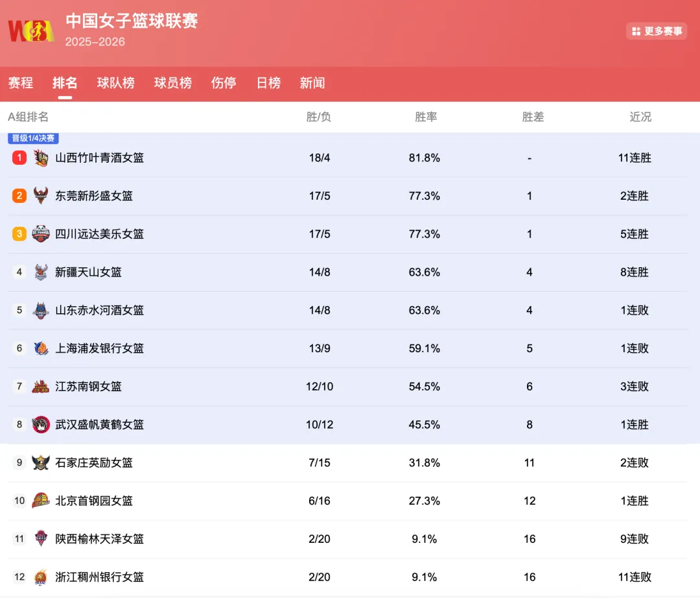This screenshot has width=700, height=598.
Task: Open team 石家庄英励女篮
Action: 94,462
